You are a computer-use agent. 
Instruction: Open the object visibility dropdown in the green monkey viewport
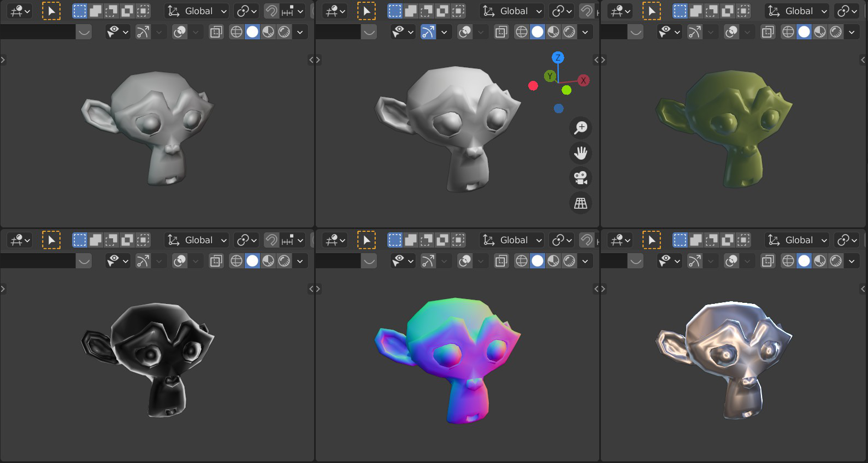(669, 32)
